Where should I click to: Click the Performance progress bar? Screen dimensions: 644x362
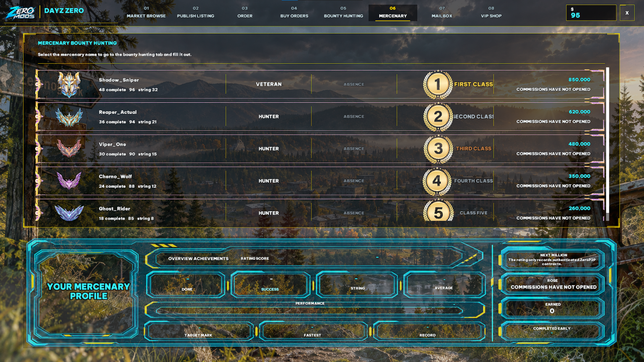click(309, 310)
